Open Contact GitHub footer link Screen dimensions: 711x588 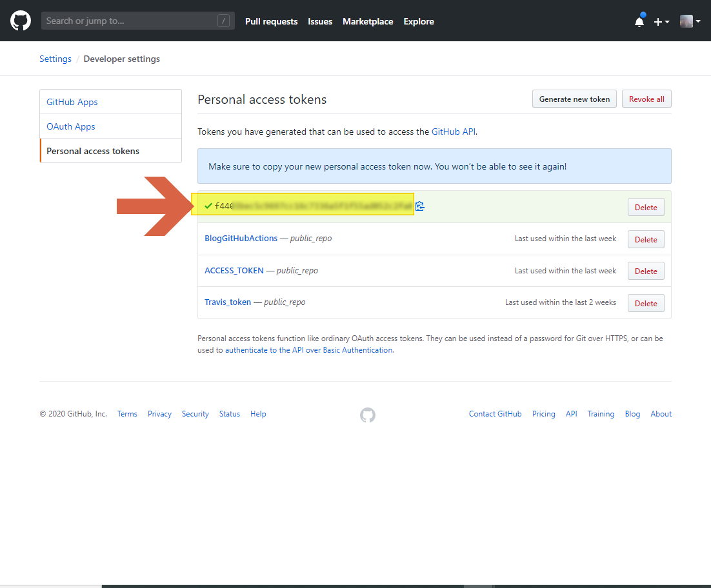[495, 414]
